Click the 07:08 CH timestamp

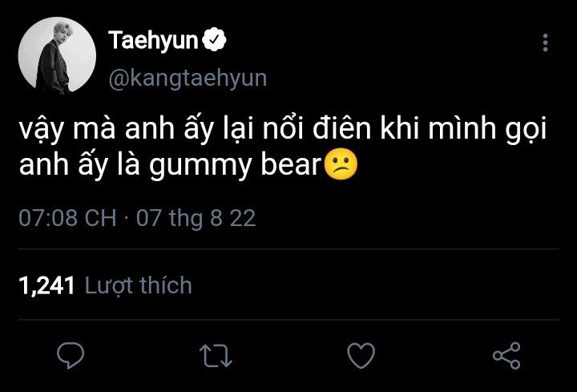click(x=67, y=218)
